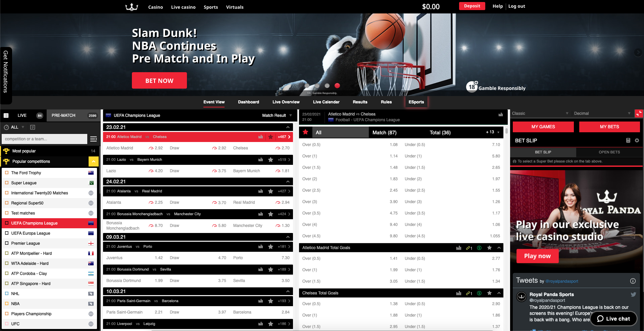Viewport: 644px width, 331px height.
Task: Check Regional Super50 competition
Action: coord(7,203)
